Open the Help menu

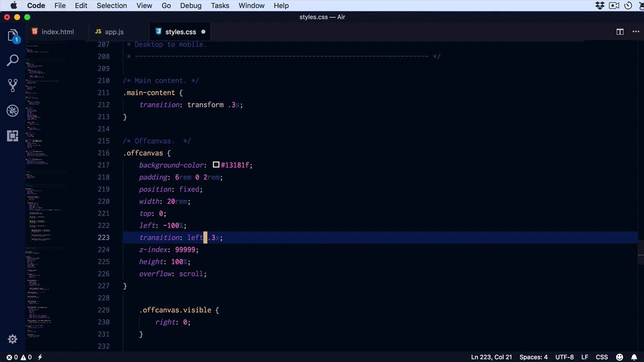[x=281, y=6]
